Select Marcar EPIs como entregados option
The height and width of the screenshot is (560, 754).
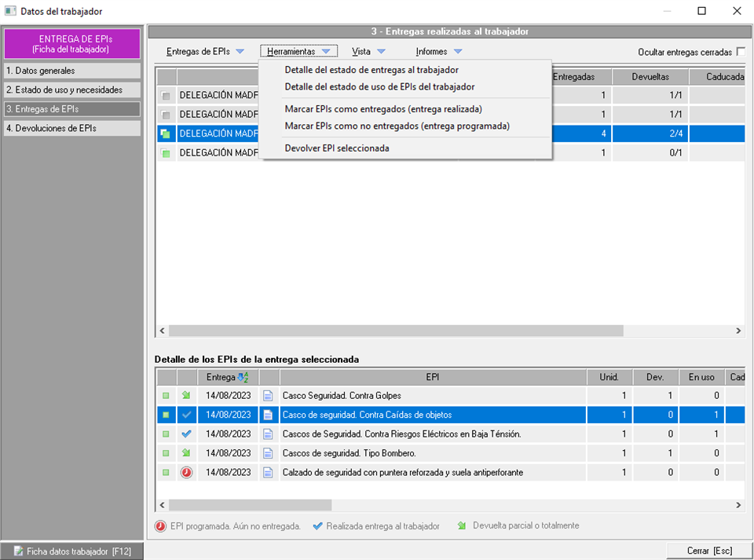pos(383,109)
